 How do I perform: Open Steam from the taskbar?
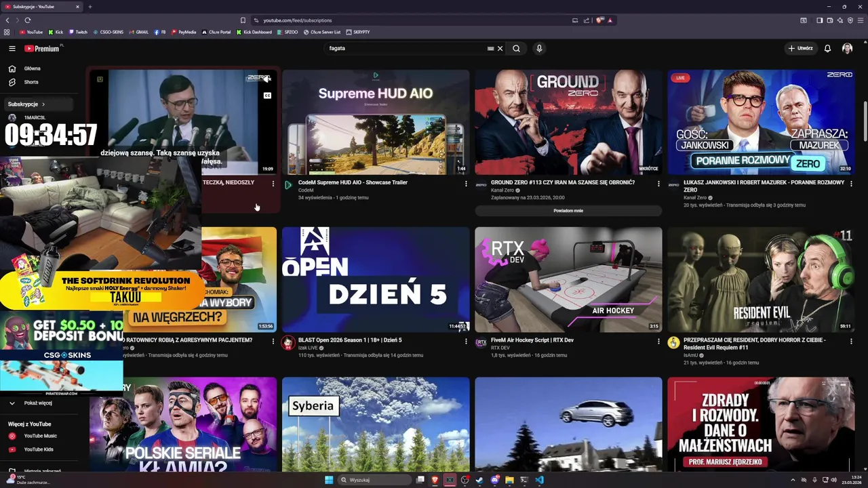[479, 480]
